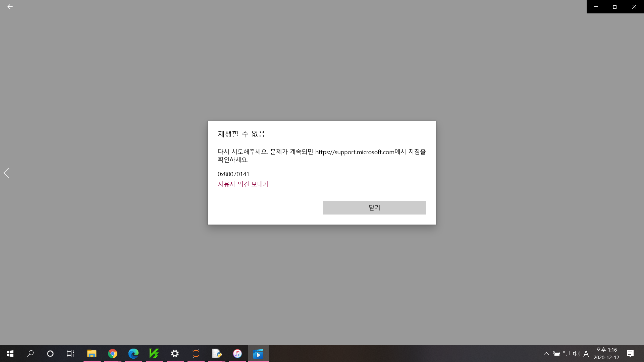The width and height of the screenshot is (644, 362).
Task: Open the orange circular app on taskbar
Action: tap(196, 354)
